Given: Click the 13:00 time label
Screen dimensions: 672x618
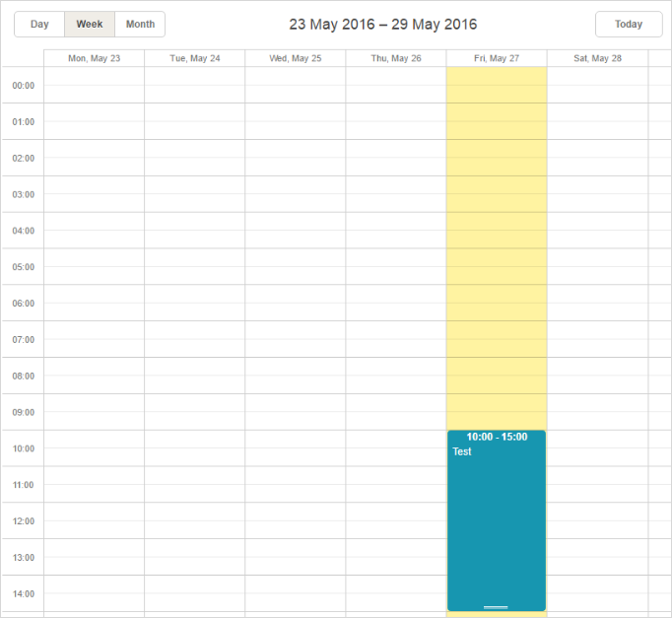Looking at the screenshot, I should click(23, 557).
